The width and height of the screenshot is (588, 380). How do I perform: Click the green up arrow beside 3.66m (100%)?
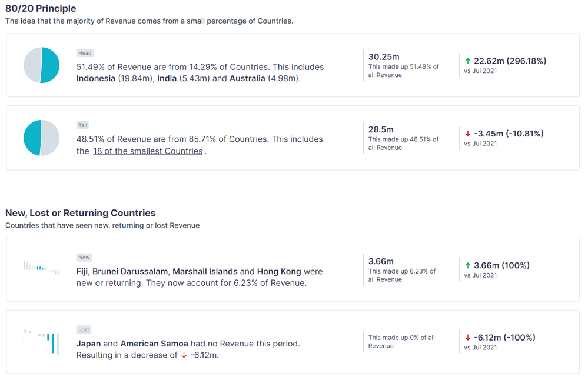tap(467, 266)
